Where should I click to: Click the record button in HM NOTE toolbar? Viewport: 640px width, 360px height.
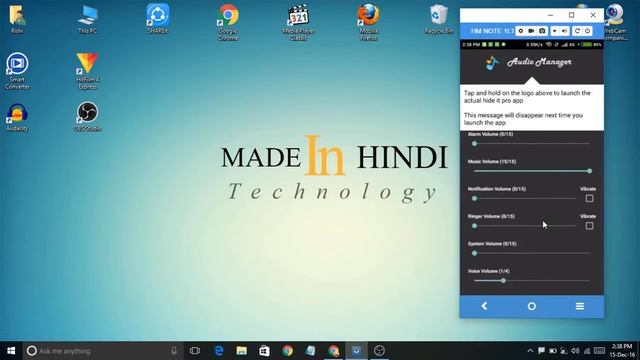click(521, 31)
